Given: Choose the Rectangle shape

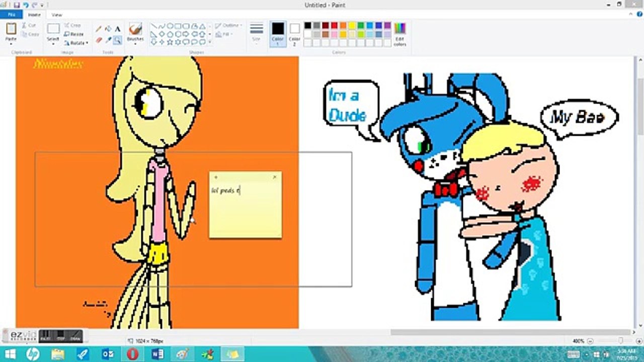Looking at the screenshot, I should coord(178,26).
